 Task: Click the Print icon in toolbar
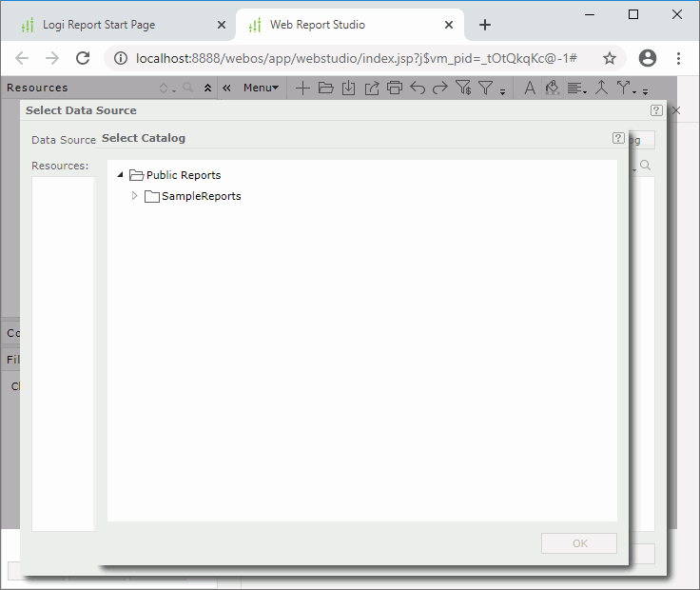click(394, 88)
